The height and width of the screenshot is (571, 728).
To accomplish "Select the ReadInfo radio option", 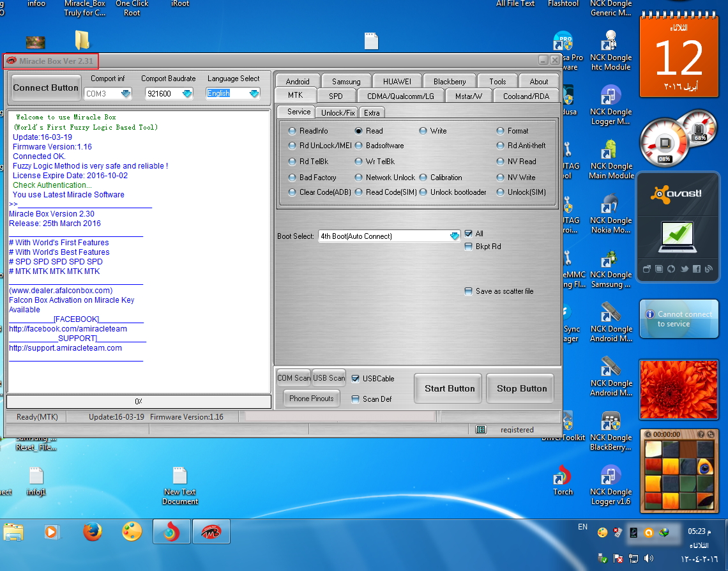I will 292,131.
